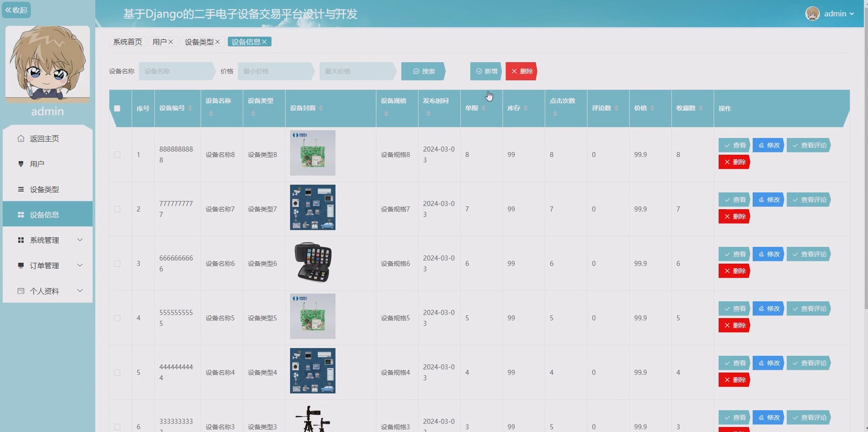Close the 设备信息 tab
The width and height of the screenshot is (868, 432).
coord(265,42)
